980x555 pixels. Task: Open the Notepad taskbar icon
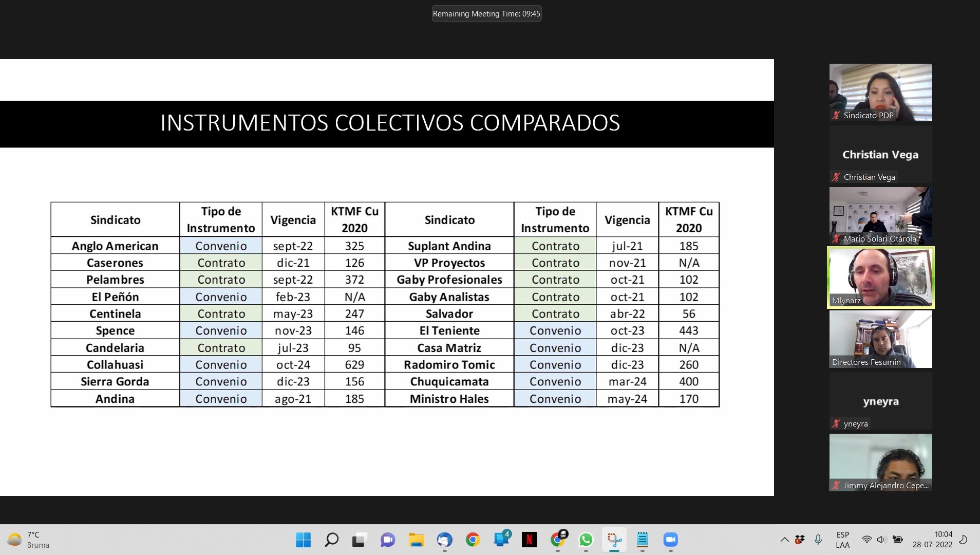642,540
